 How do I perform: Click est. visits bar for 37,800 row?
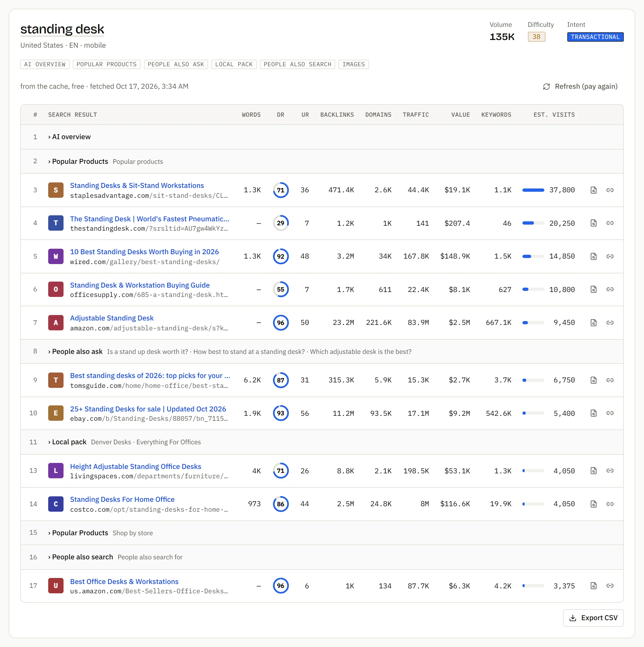tap(533, 190)
